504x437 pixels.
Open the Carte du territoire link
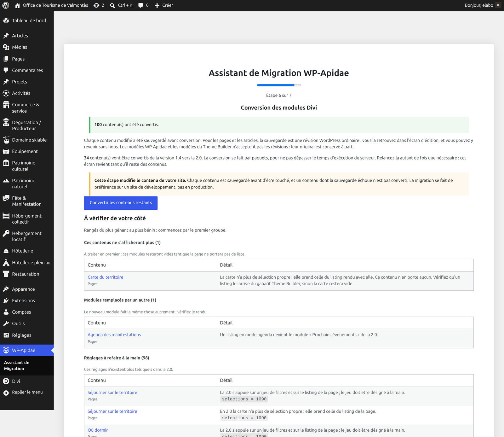pyautogui.click(x=106, y=277)
